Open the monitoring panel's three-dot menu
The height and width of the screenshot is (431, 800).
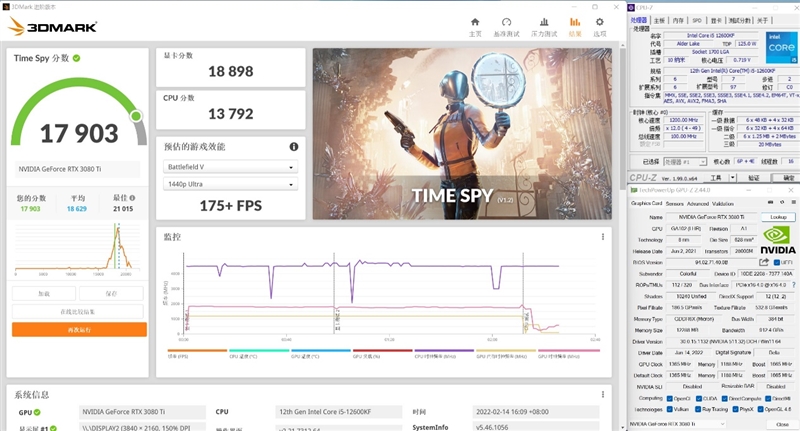pos(603,237)
